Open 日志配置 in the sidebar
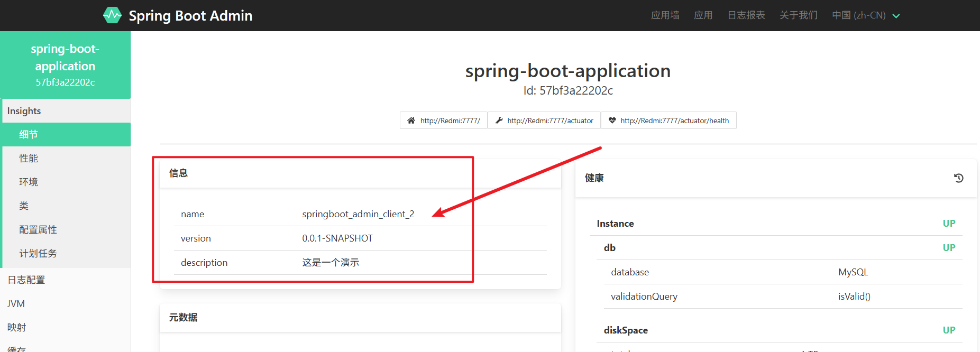 pyautogui.click(x=66, y=280)
